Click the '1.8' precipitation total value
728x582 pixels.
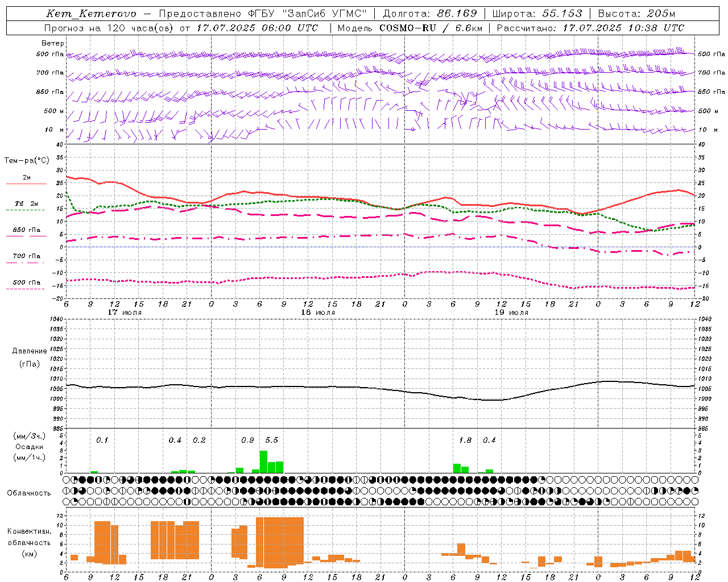465,440
